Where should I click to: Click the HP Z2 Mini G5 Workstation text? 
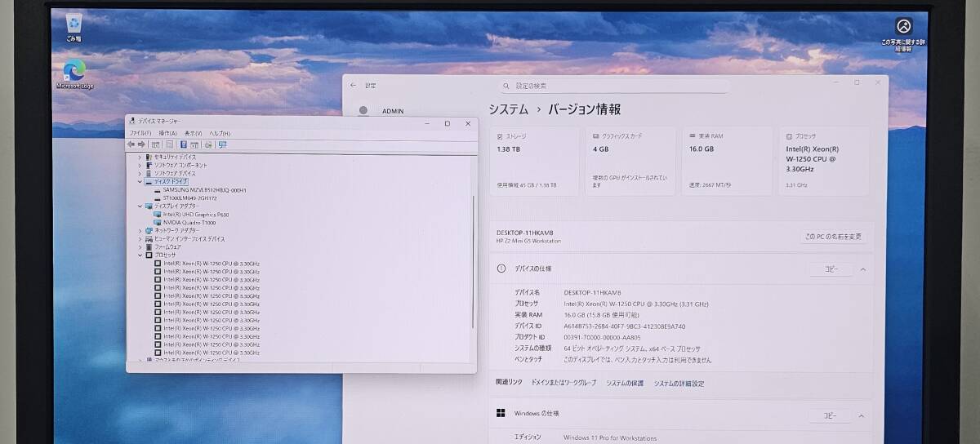pyautogui.click(x=528, y=241)
